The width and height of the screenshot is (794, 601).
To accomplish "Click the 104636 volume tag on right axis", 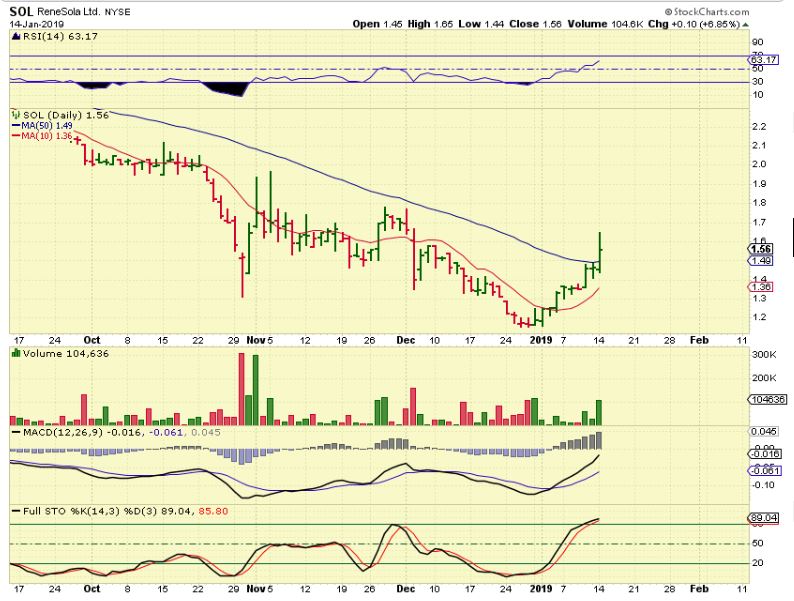I will tap(767, 399).
